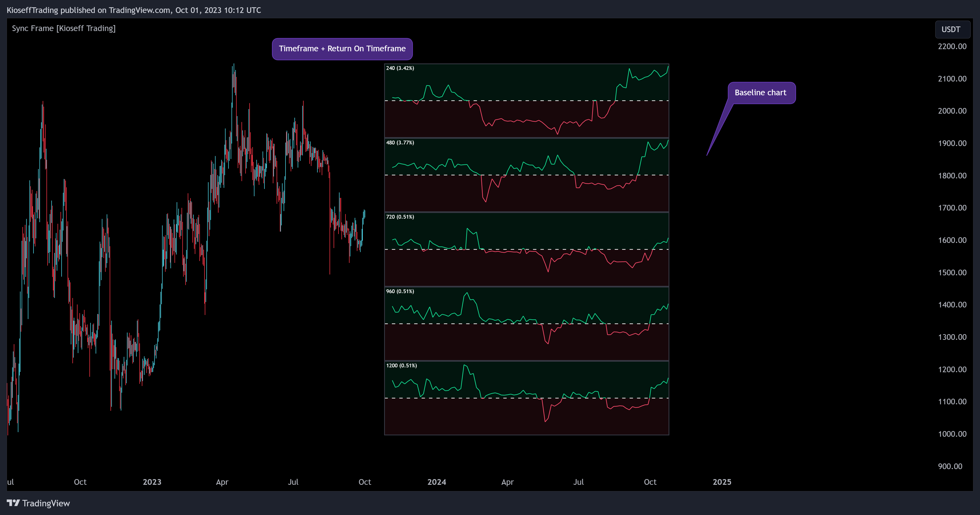
Task: Click the 1100.00 price axis label
Action: (x=952, y=402)
